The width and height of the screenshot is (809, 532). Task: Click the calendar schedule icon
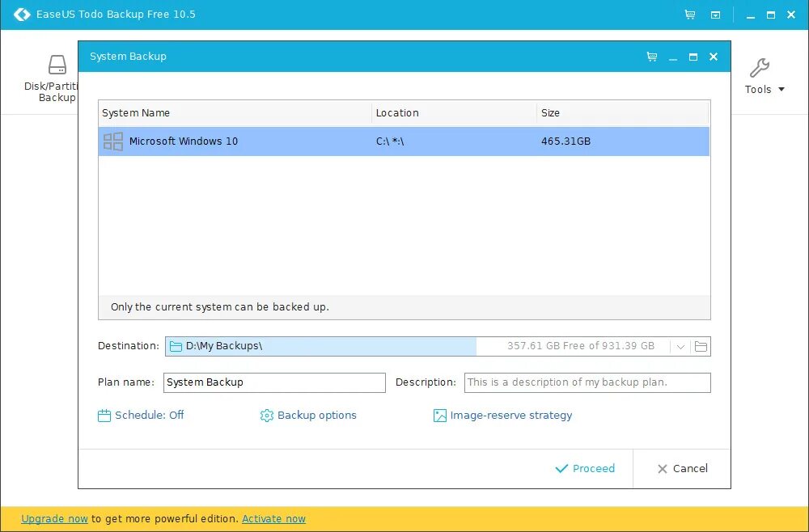pyautogui.click(x=104, y=416)
